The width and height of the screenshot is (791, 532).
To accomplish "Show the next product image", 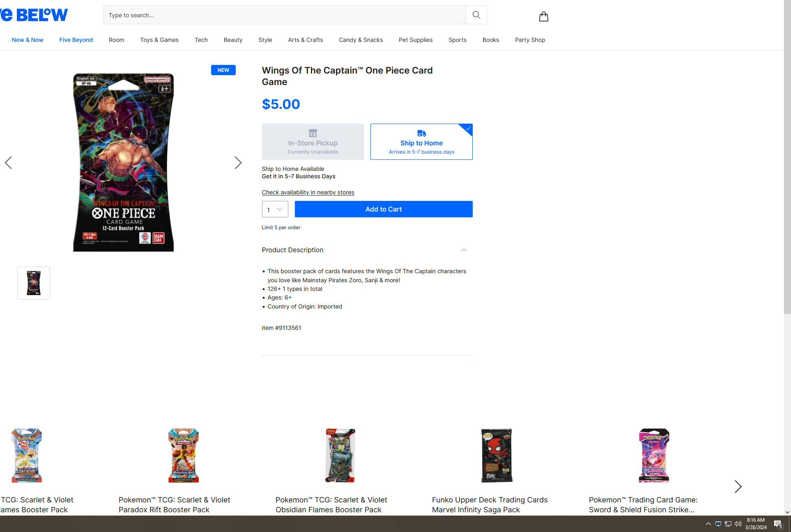I will click(238, 163).
